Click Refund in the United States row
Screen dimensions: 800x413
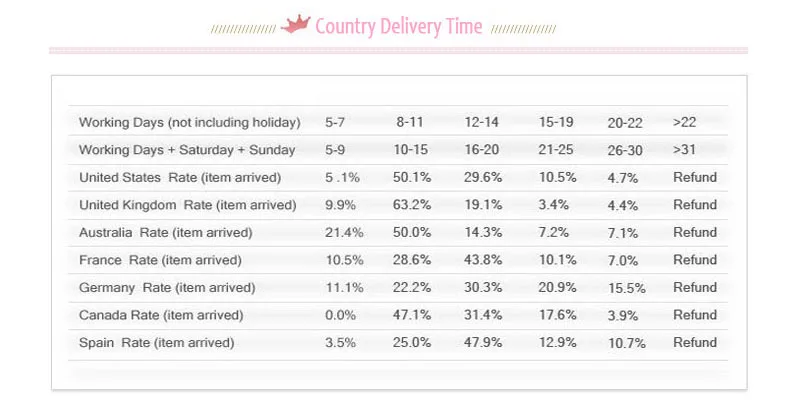[695, 177]
